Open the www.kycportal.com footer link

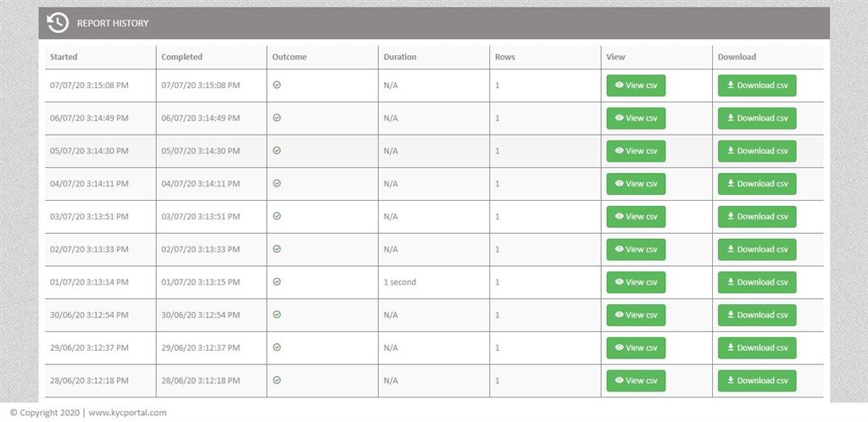coord(127,413)
